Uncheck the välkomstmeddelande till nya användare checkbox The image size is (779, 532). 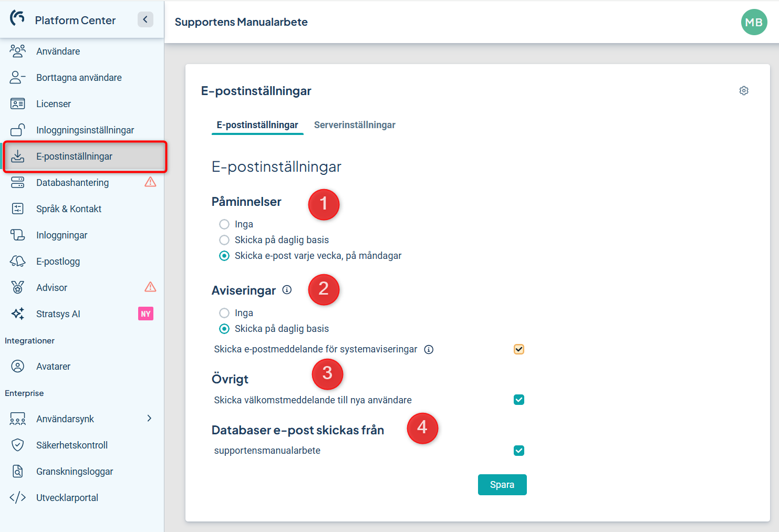(x=519, y=400)
